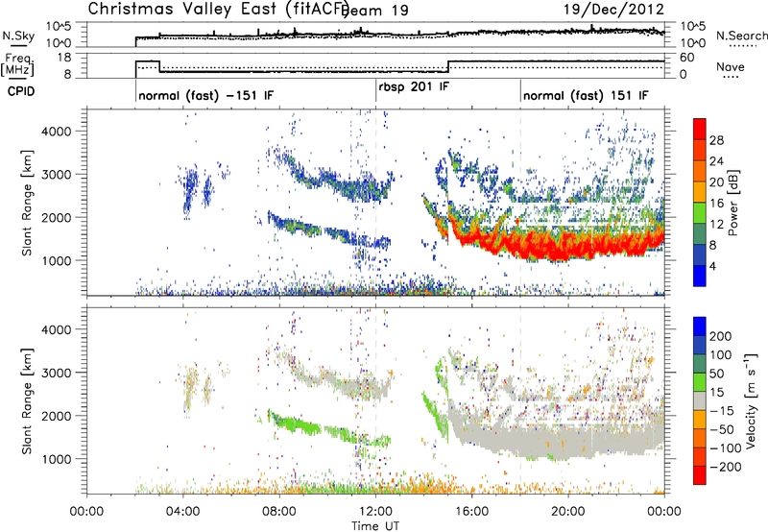Click the grey segment of the Velocity colorbar

(700, 401)
